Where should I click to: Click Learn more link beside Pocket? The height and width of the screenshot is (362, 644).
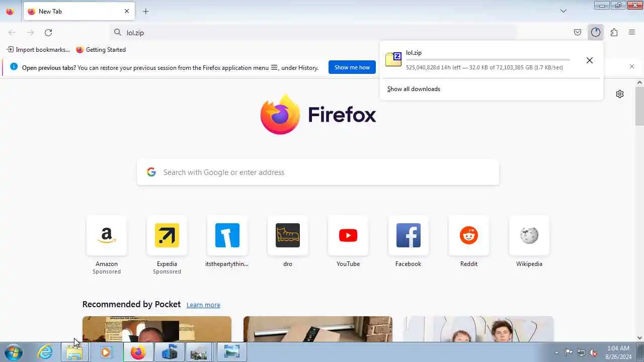tap(203, 305)
